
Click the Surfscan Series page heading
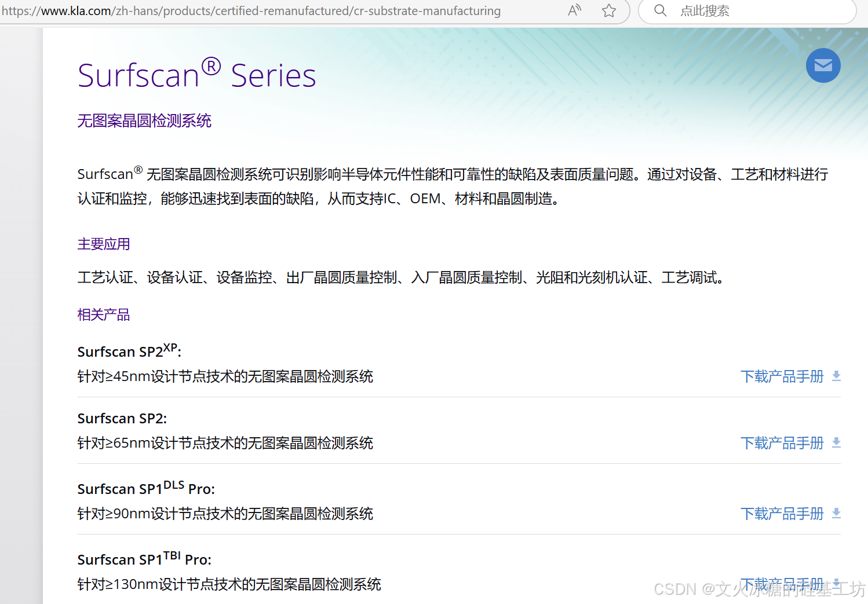(197, 75)
